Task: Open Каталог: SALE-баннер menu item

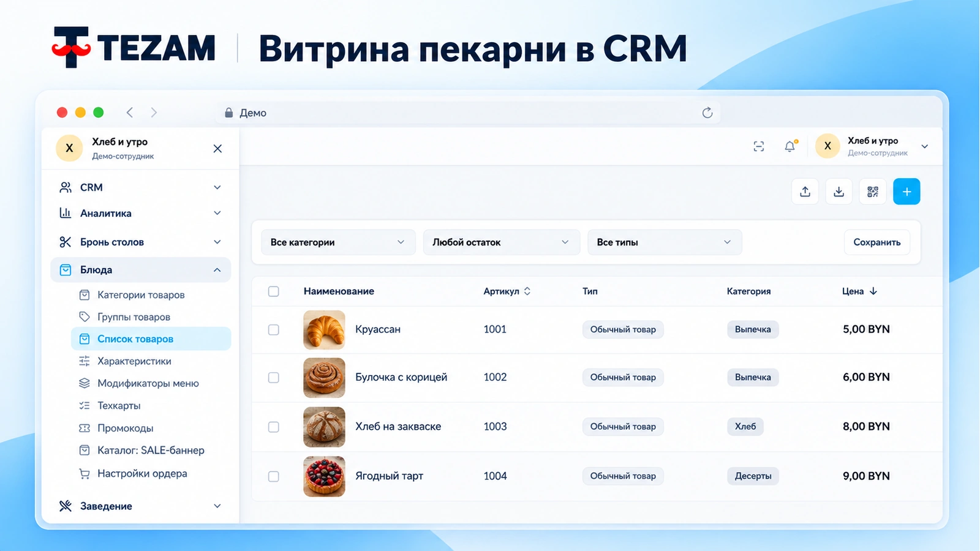Action: tap(151, 450)
